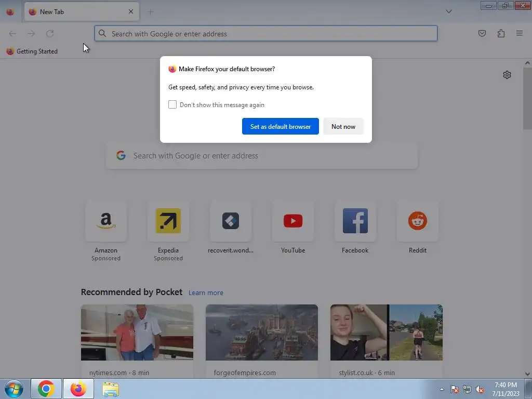This screenshot has width=532, height=399.
Task: Click the page scrollbar up arrow
Action: pyautogui.click(x=527, y=63)
